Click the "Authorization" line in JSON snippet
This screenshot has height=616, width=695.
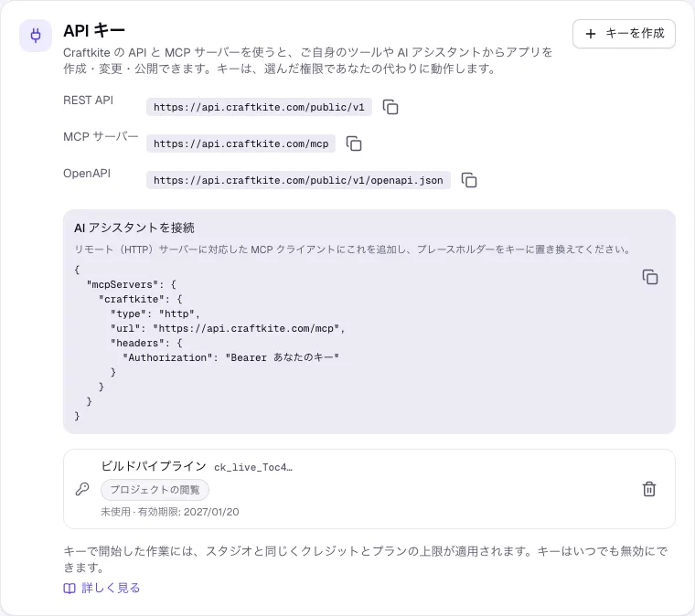click(230, 357)
